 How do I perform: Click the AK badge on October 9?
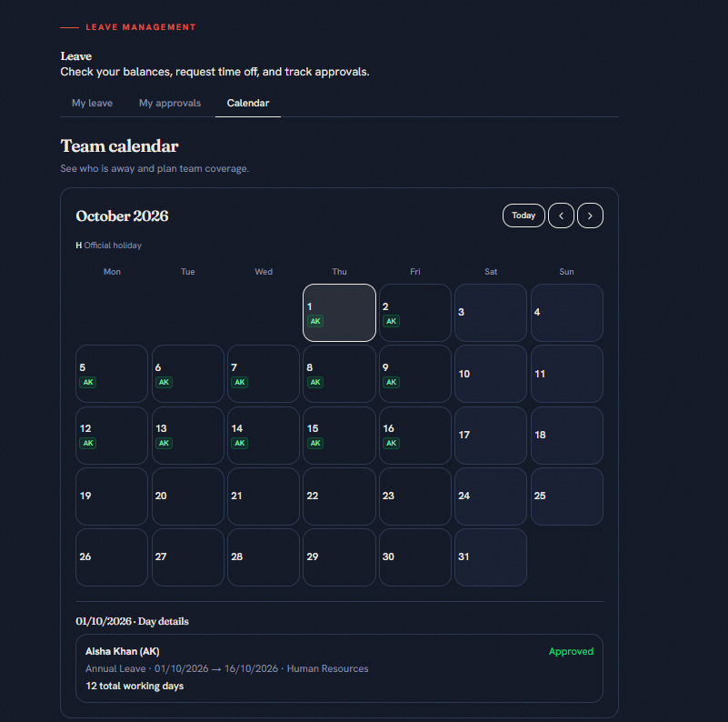pos(391,382)
